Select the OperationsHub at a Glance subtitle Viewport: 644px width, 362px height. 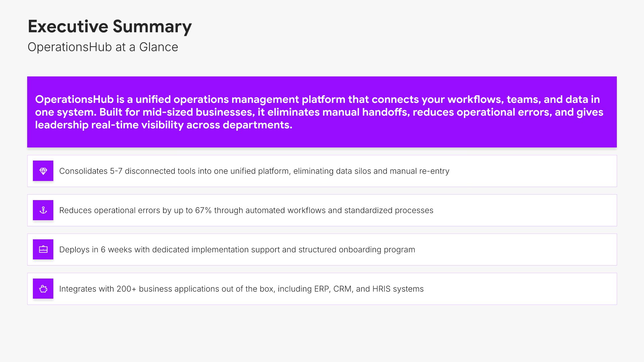(103, 47)
